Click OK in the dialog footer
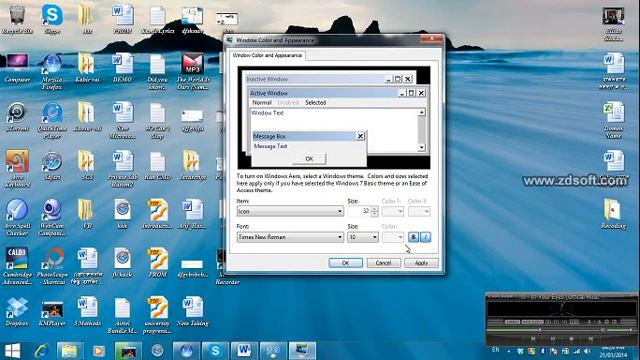This screenshot has height=360, width=640. 345,263
